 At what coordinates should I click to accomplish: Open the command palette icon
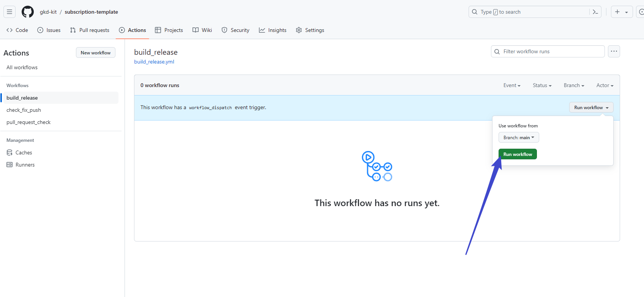tap(595, 12)
